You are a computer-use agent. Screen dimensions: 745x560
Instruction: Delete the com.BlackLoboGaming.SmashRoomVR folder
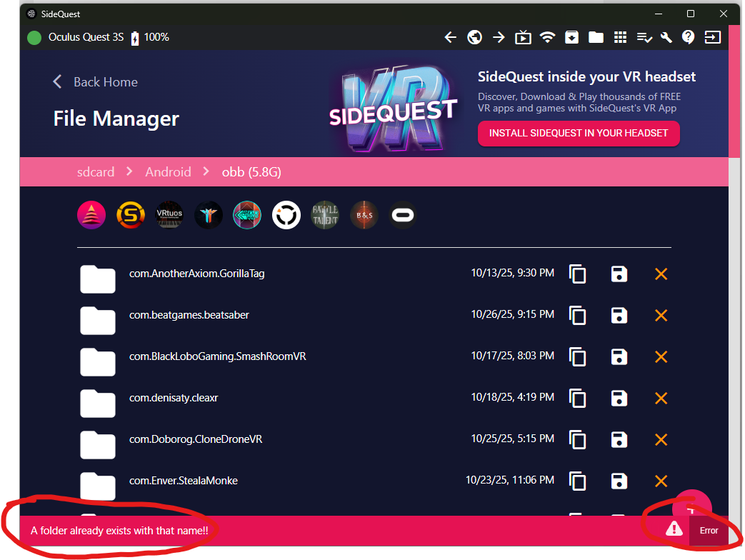click(661, 356)
